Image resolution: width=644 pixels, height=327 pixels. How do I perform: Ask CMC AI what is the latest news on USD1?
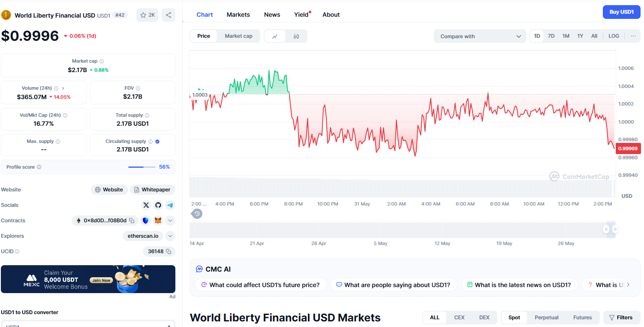point(519,285)
